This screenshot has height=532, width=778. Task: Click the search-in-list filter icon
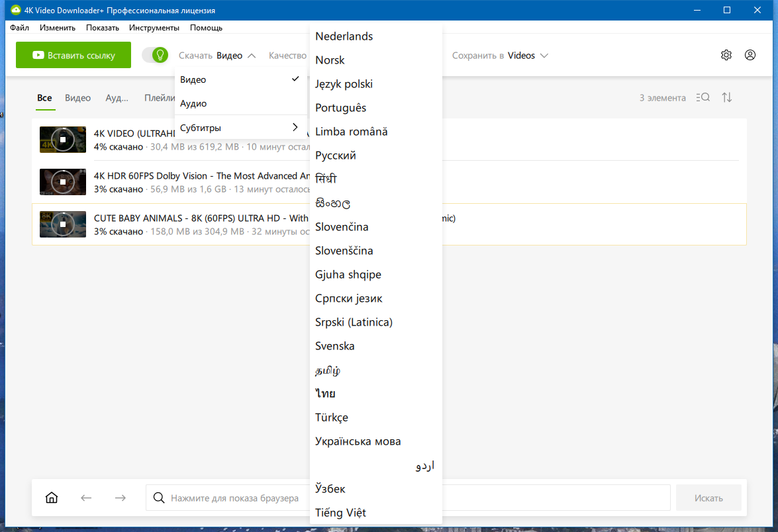(703, 98)
